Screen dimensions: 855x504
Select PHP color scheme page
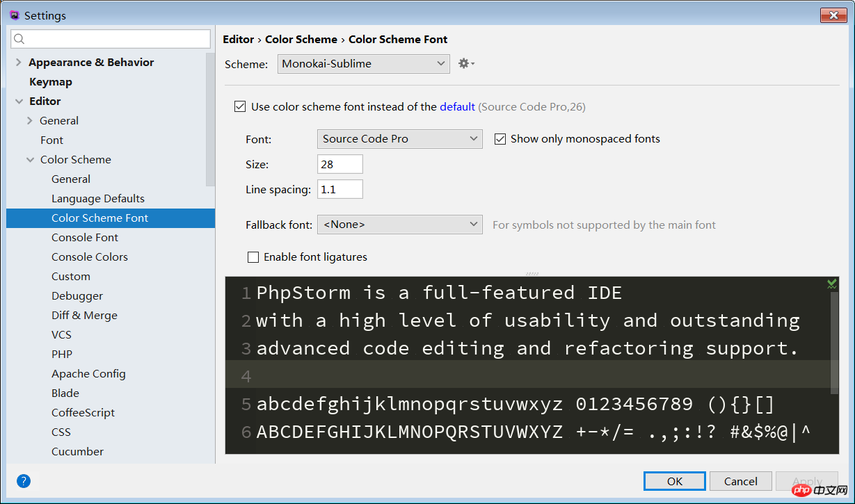click(x=62, y=355)
